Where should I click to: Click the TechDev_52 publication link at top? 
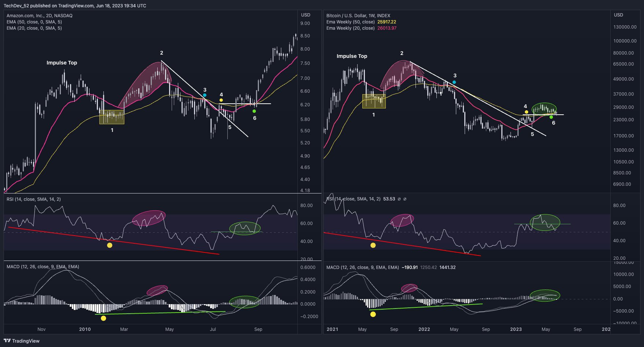coord(17,5)
